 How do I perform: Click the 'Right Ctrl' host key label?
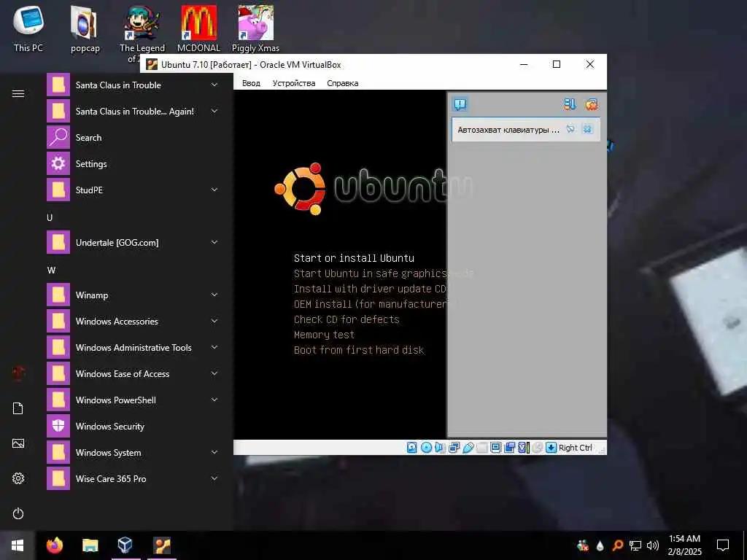click(575, 448)
